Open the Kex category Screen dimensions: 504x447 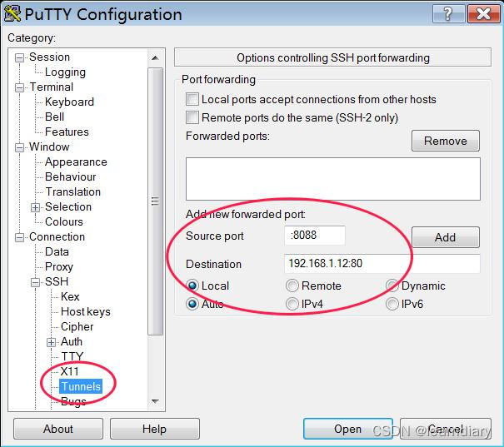tap(70, 296)
